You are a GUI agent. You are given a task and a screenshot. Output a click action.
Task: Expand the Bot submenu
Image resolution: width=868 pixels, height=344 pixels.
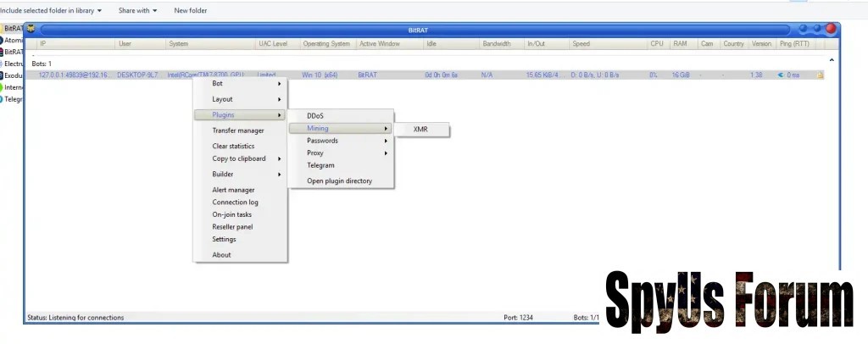241,83
